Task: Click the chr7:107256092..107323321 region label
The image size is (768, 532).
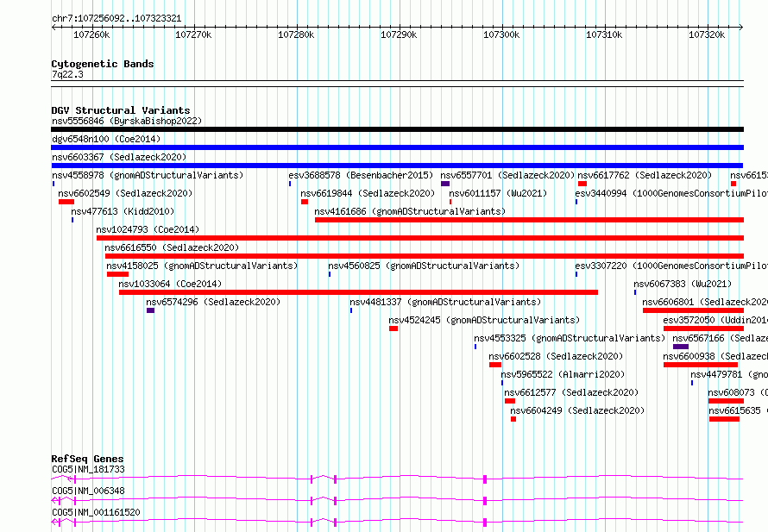Action: click(116, 19)
